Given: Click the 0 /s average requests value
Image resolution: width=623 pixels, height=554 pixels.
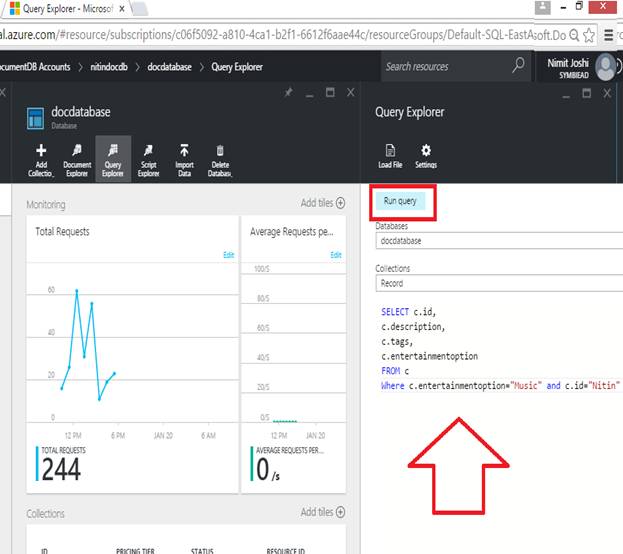Looking at the screenshot, I should coord(268,469).
